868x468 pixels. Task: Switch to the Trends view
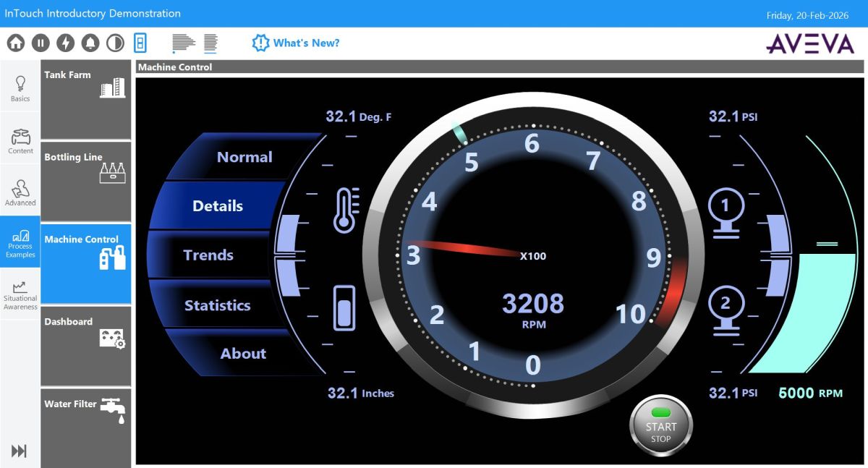click(x=208, y=255)
